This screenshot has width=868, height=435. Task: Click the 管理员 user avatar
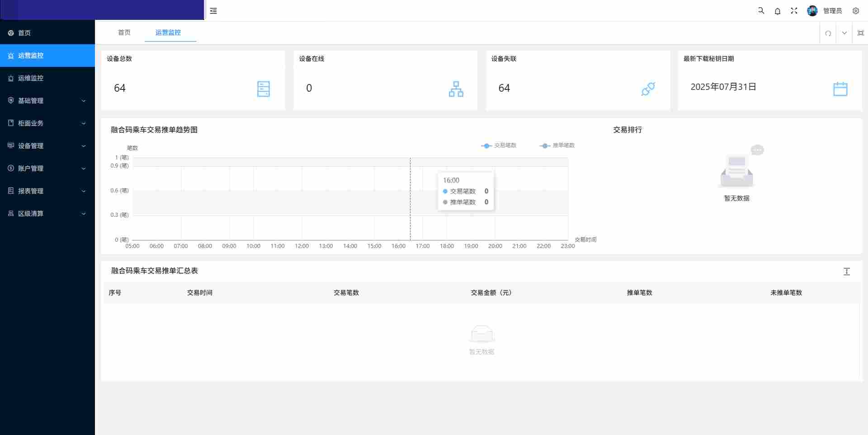[812, 11]
